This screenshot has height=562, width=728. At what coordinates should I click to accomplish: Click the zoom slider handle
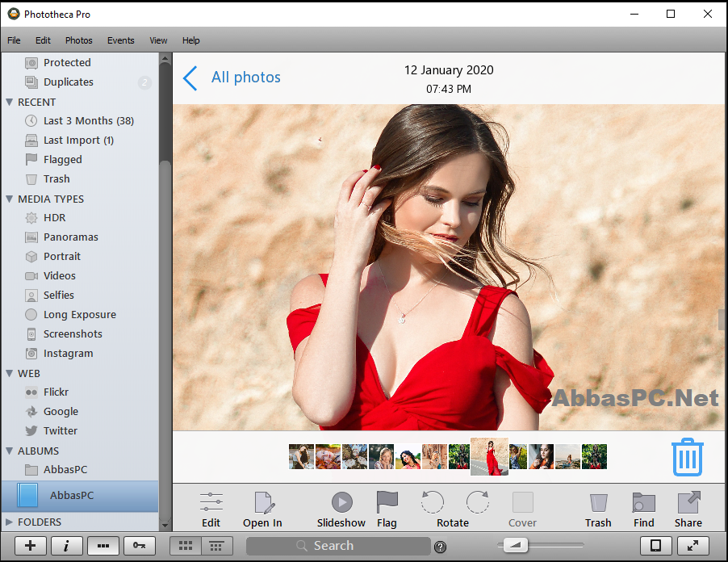(516, 545)
